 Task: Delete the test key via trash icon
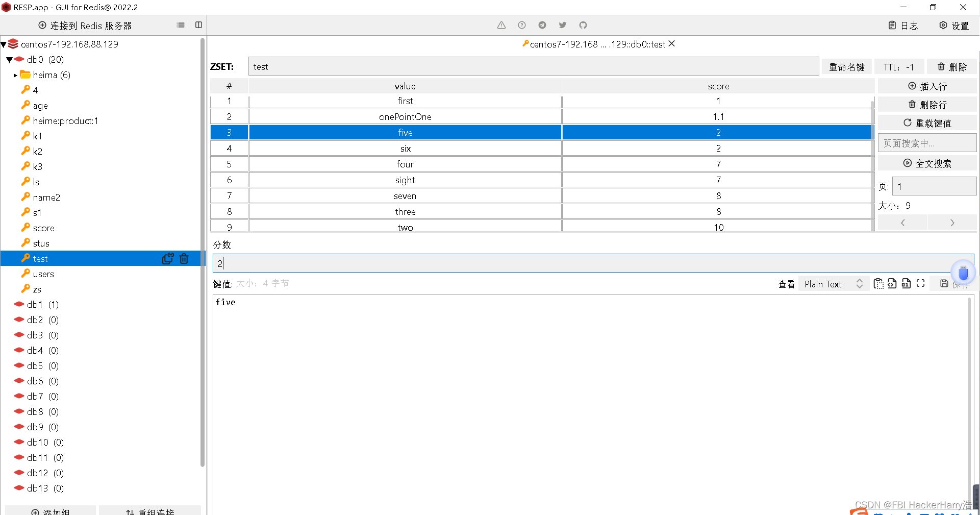coord(184,258)
